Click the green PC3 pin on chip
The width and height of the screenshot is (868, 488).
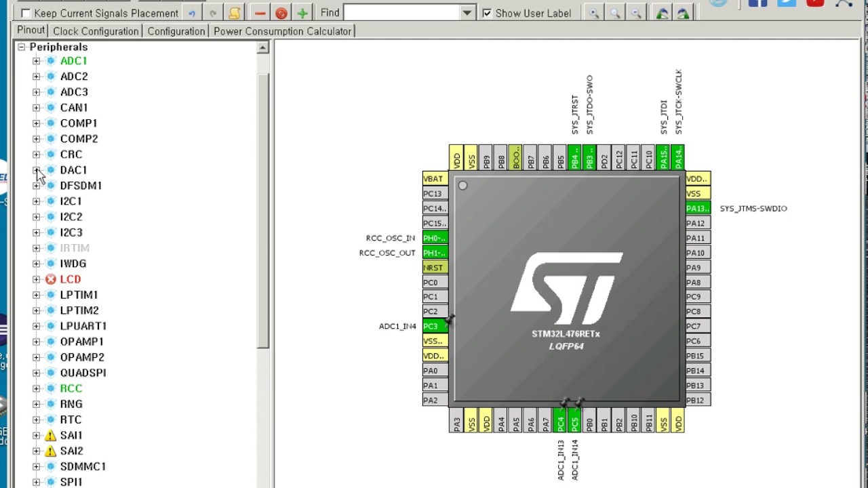435,326
